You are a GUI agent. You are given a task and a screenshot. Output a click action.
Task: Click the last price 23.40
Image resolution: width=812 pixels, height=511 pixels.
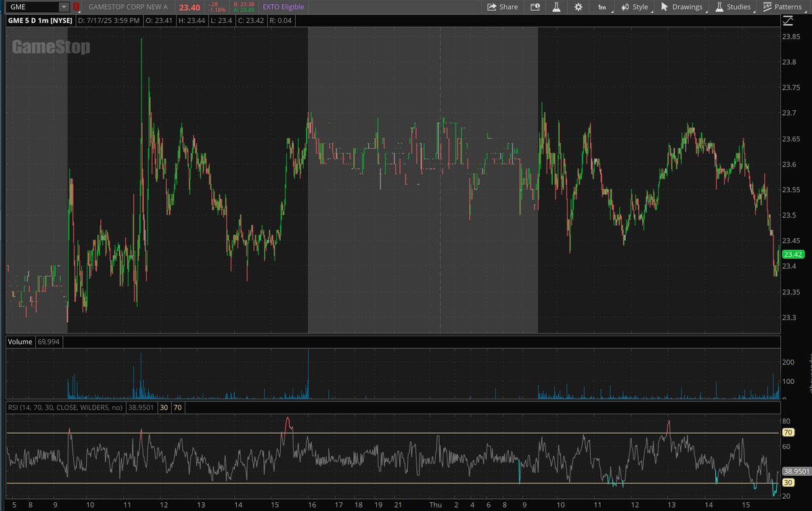(189, 7)
